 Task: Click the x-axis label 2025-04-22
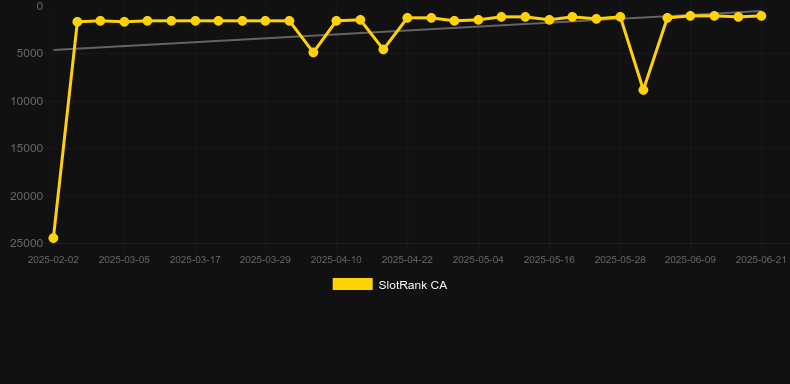(x=407, y=260)
